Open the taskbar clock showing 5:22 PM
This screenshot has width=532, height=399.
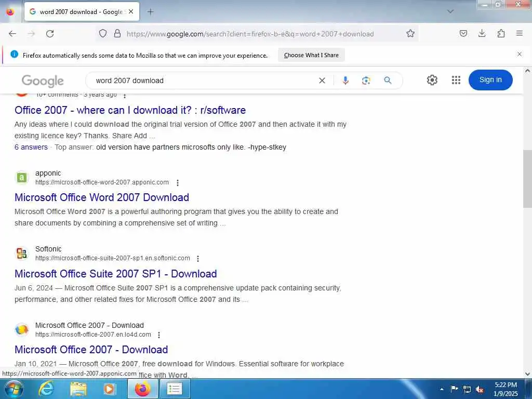coord(506,389)
